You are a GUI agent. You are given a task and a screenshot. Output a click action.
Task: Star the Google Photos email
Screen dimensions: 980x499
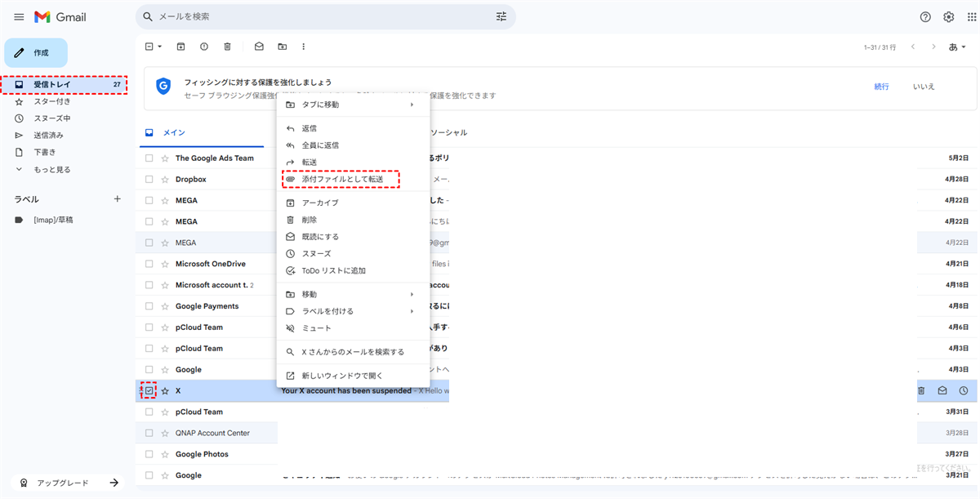(x=164, y=454)
